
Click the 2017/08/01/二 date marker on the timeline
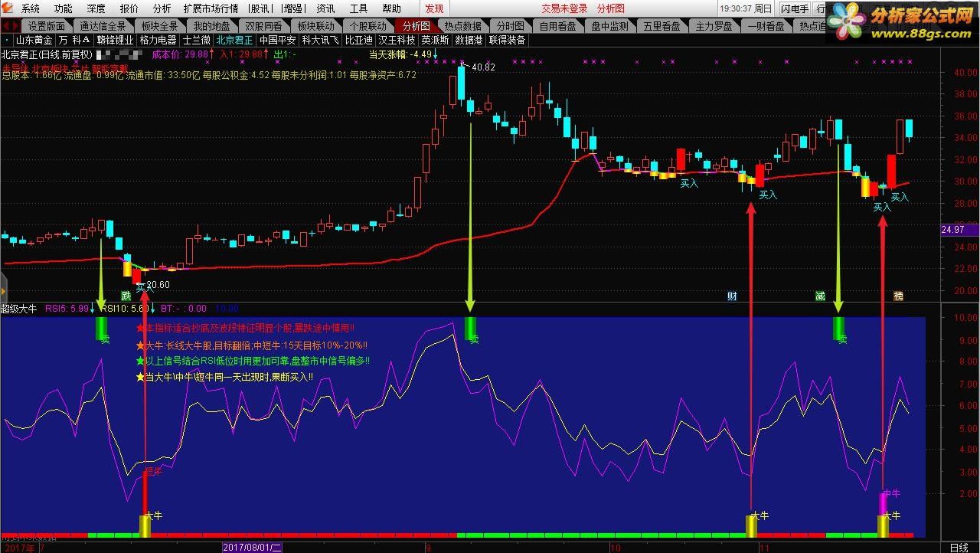[253, 548]
